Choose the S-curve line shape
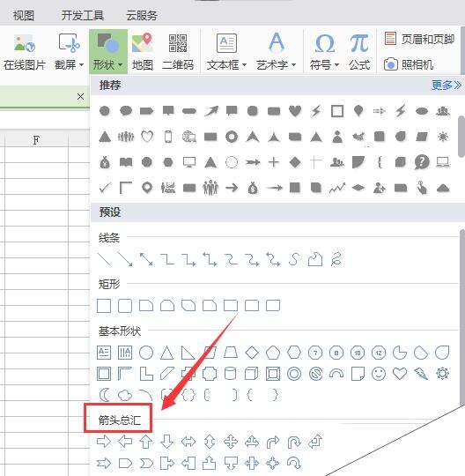Screen dimensions: 465x476 click(294, 259)
